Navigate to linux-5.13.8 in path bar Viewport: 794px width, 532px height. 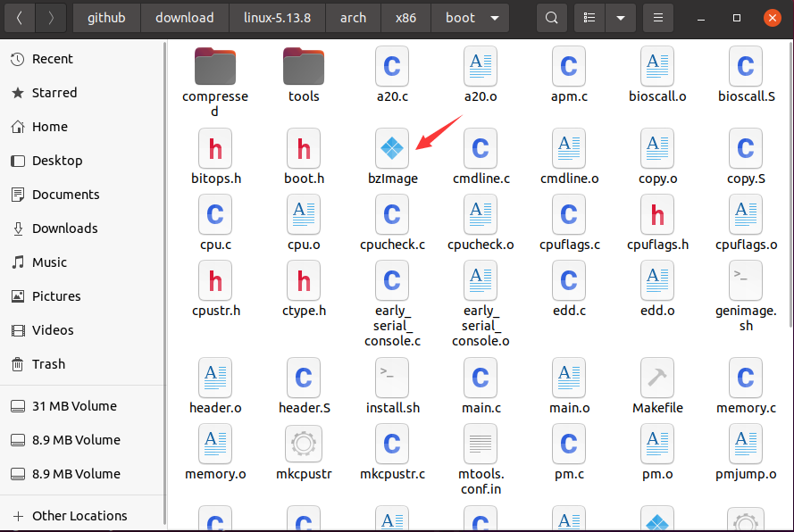[x=277, y=18]
